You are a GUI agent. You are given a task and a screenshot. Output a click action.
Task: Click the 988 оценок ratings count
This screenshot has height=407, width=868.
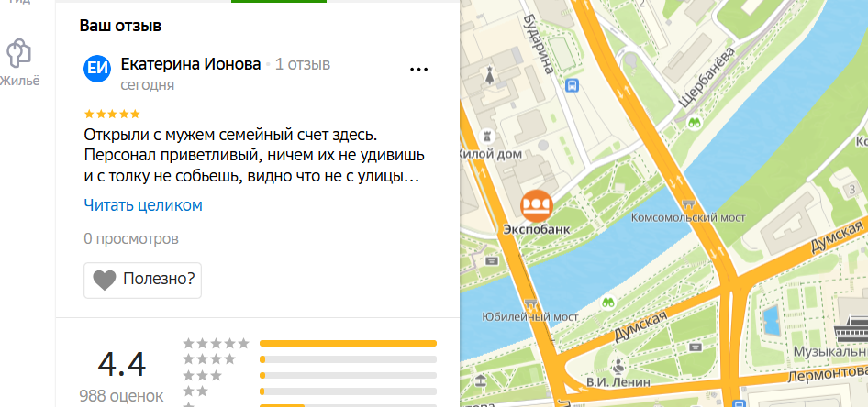pyautogui.click(x=122, y=396)
